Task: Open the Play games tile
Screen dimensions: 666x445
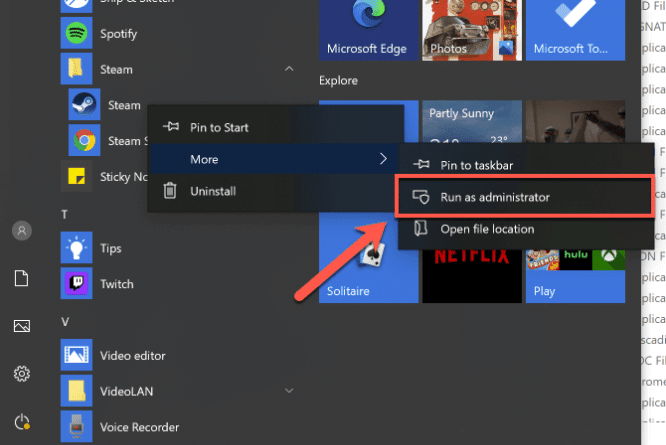Action: [x=576, y=276]
